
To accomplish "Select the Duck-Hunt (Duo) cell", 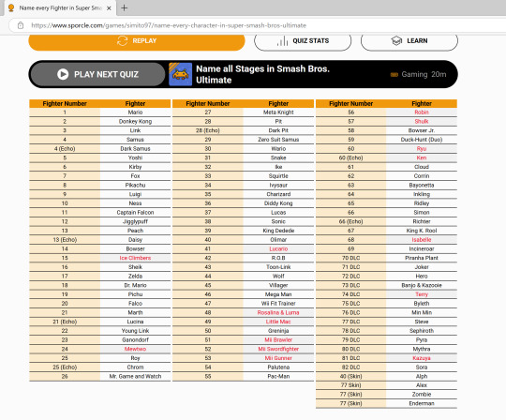I will click(422, 140).
